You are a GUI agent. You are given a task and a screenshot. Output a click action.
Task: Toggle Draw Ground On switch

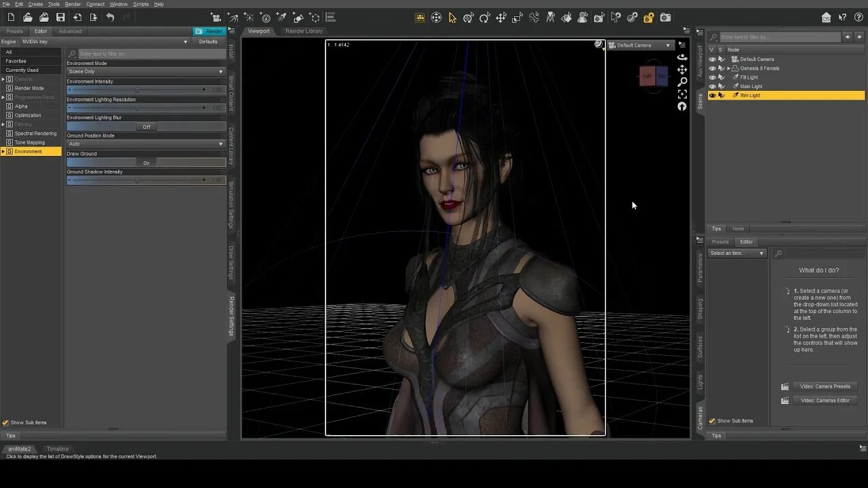tap(146, 163)
